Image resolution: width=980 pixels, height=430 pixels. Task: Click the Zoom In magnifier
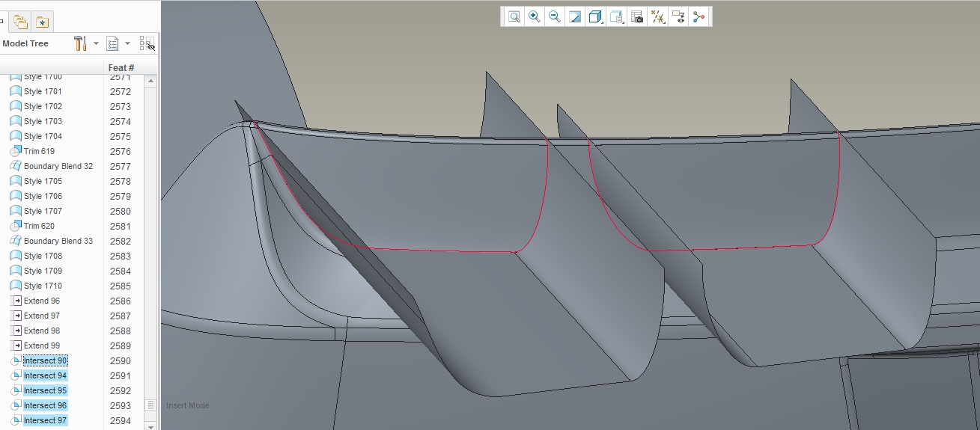click(534, 16)
